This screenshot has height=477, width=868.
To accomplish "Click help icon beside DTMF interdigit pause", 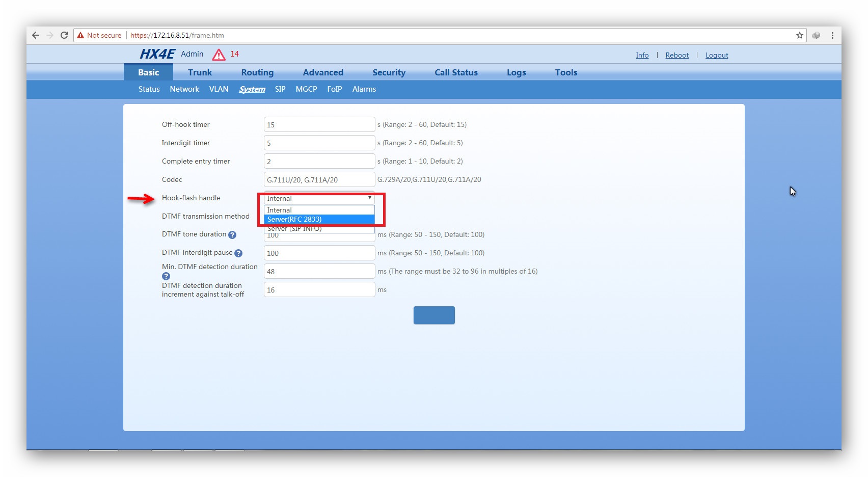I will pos(238,253).
